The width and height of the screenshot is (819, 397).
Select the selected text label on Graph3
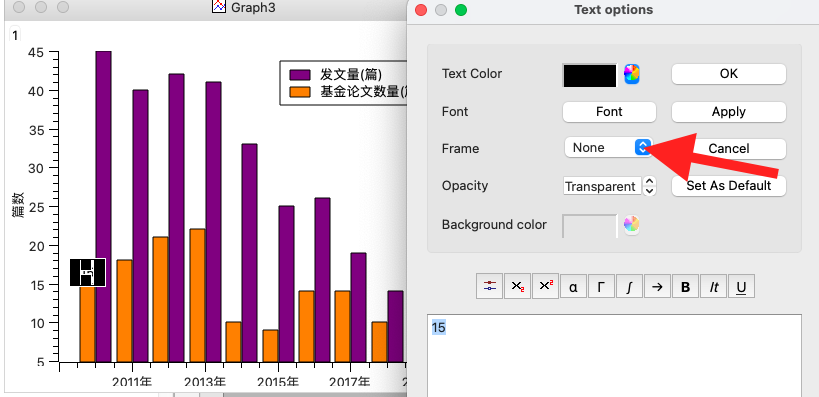pos(88,272)
